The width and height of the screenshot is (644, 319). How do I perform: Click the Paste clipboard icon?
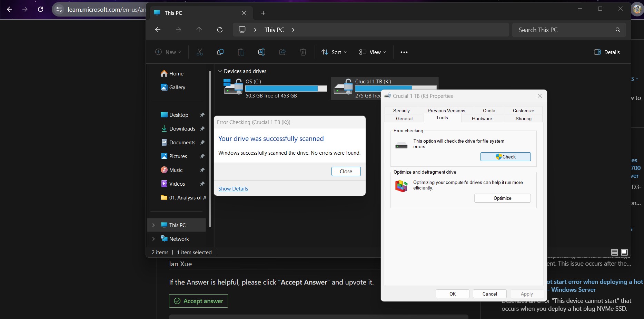click(241, 52)
